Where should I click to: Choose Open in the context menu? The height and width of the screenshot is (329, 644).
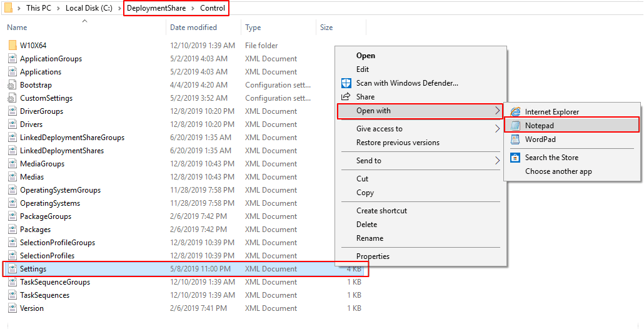366,56
